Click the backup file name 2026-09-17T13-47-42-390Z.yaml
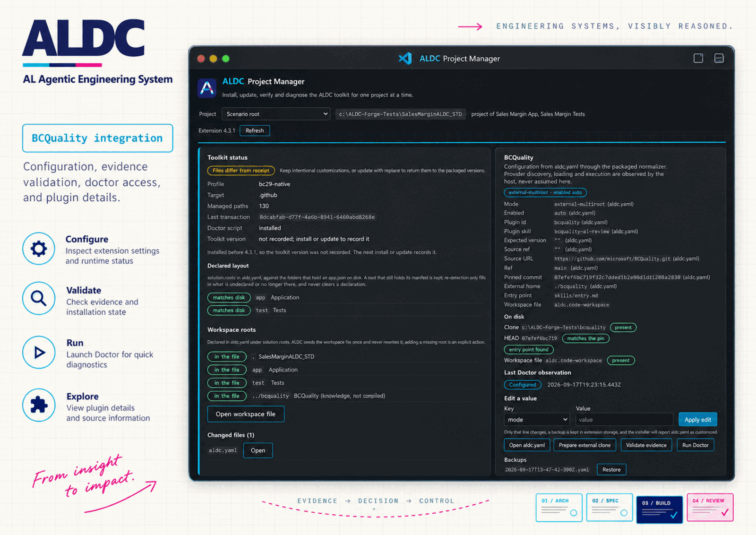This screenshot has width=756, height=535. (x=547, y=470)
